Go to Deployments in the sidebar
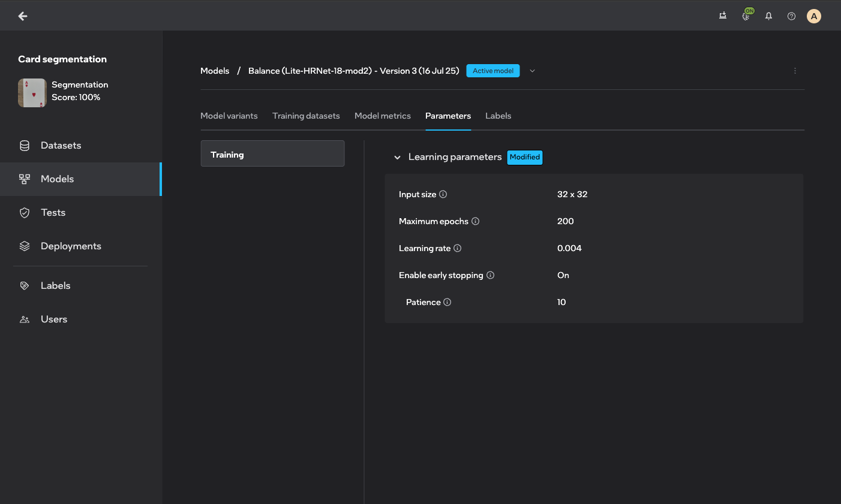The height and width of the screenshot is (504, 841). point(71,246)
